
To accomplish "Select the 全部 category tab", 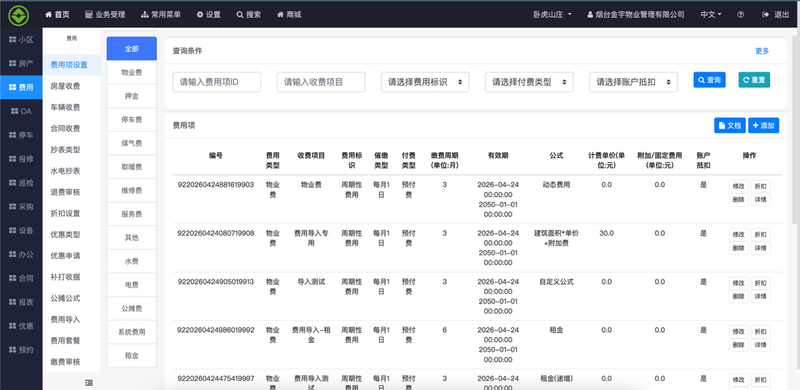I will [x=132, y=49].
